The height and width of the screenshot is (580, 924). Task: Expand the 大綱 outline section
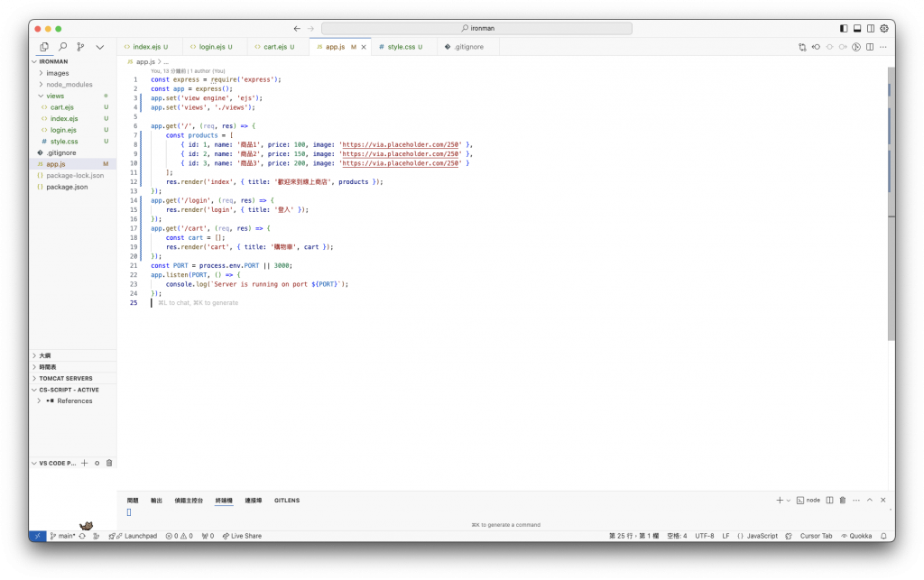[x=72, y=355]
